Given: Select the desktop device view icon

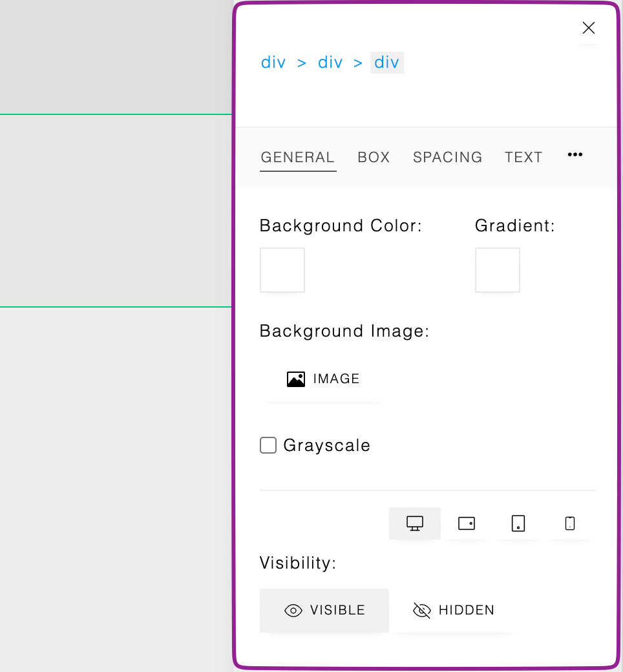Looking at the screenshot, I should [415, 523].
